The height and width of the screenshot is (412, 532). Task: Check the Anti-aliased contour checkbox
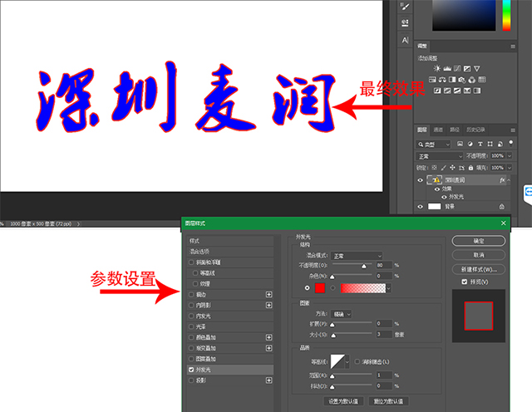tap(357, 362)
